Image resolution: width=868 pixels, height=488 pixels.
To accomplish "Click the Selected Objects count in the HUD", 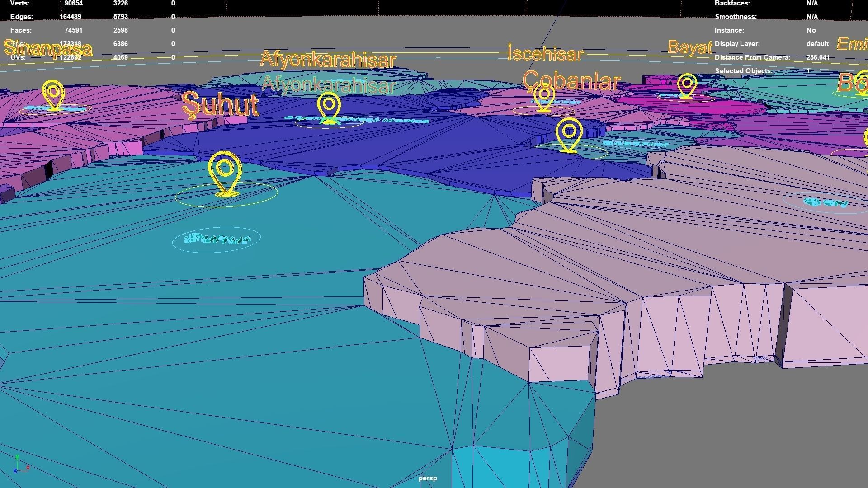I will pos(808,71).
